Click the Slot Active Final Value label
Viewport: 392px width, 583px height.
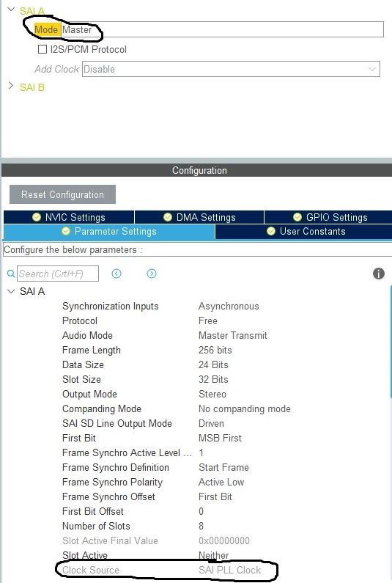pyautogui.click(x=110, y=540)
